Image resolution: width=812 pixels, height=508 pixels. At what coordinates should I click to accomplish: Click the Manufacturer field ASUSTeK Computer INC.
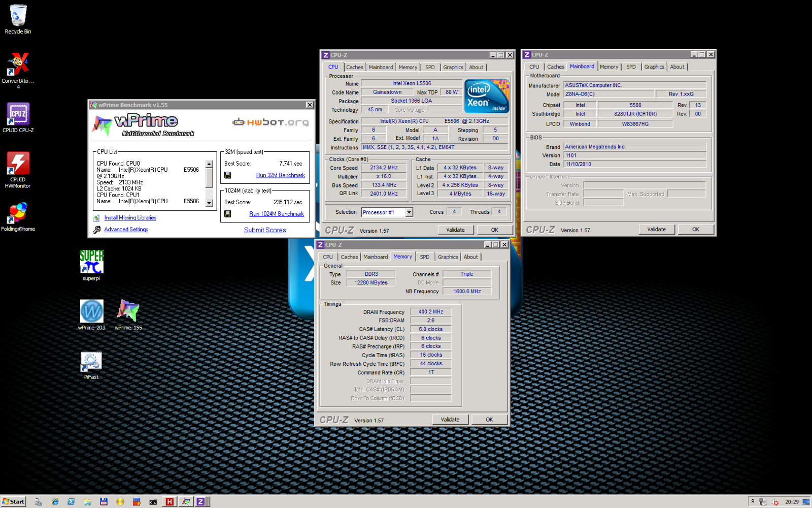635,85
